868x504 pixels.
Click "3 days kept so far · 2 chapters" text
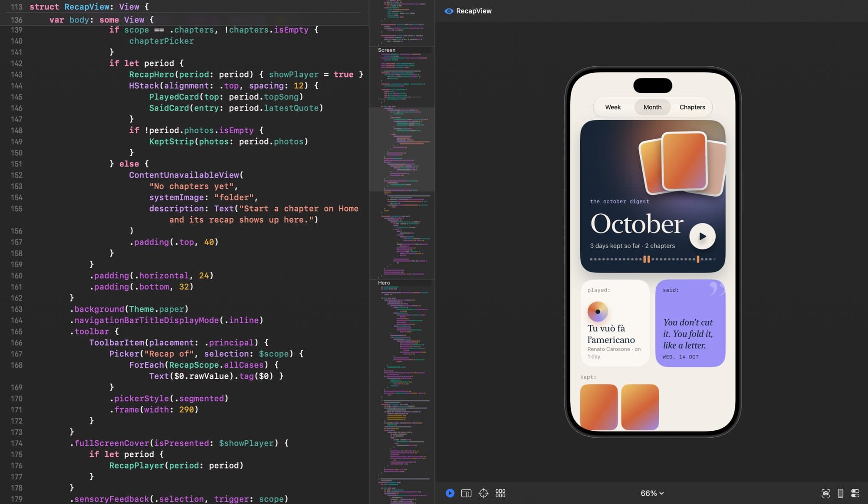tap(632, 246)
